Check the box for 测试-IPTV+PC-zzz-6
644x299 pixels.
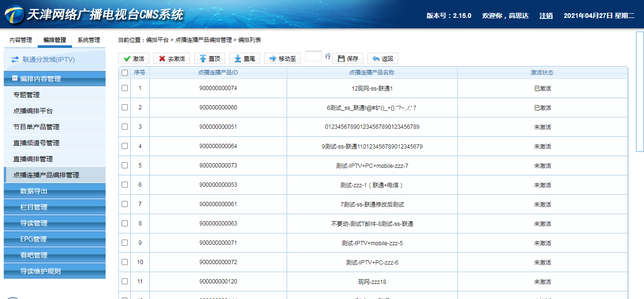pyautogui.click(x=124, y=262)
